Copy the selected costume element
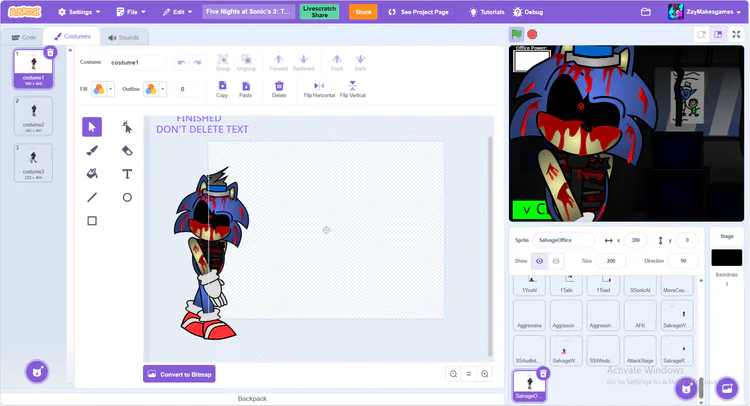The height and width of the screenshot is (406, 750). [x=222, y=89]
